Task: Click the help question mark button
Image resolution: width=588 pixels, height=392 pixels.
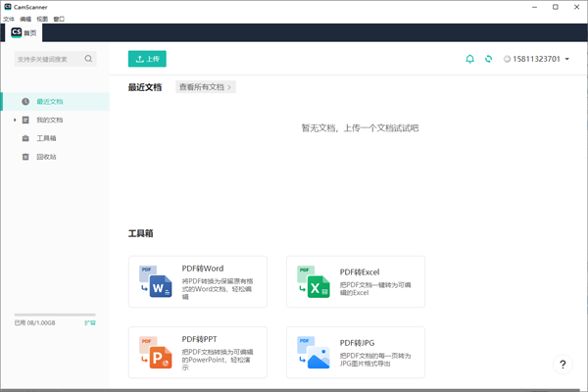Action: coord(563,365)
